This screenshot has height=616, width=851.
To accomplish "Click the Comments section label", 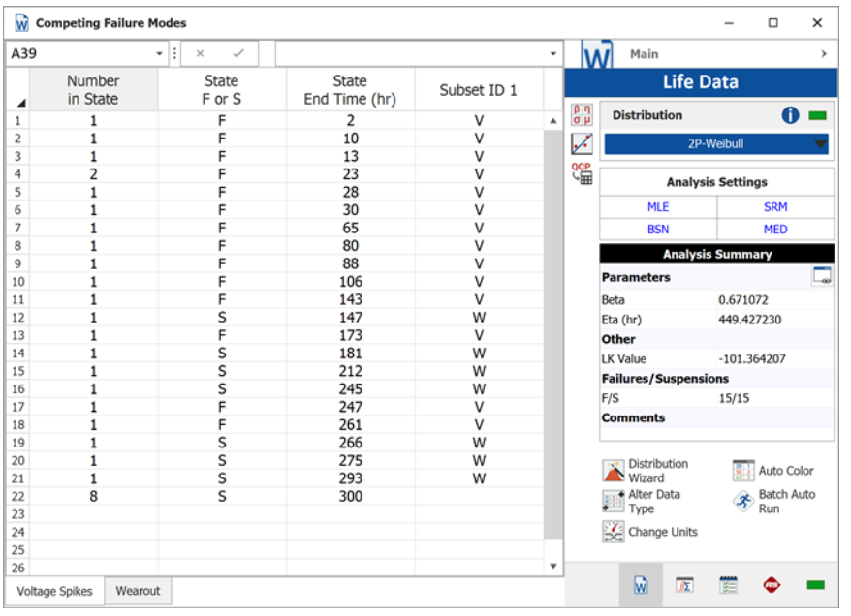I will tap(633, 418).
